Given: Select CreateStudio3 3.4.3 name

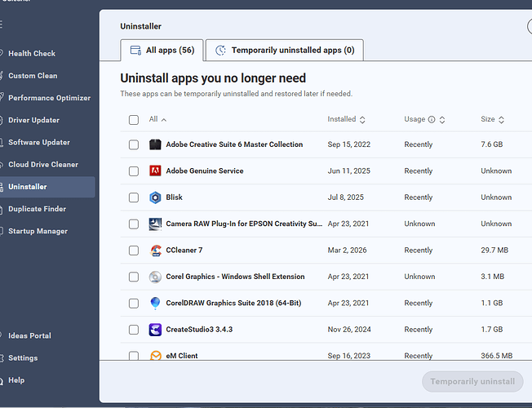Looking at the screenshot, I should 199,329.
